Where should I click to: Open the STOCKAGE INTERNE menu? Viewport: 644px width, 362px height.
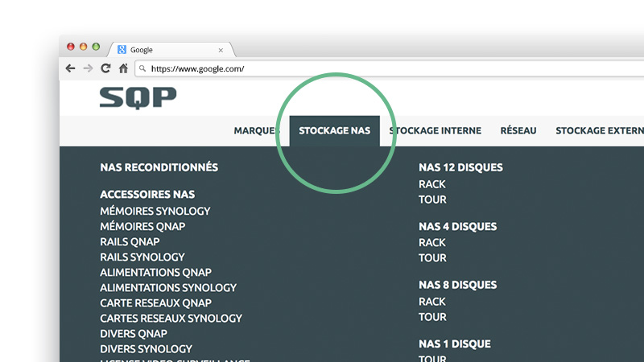click(436, 130)
